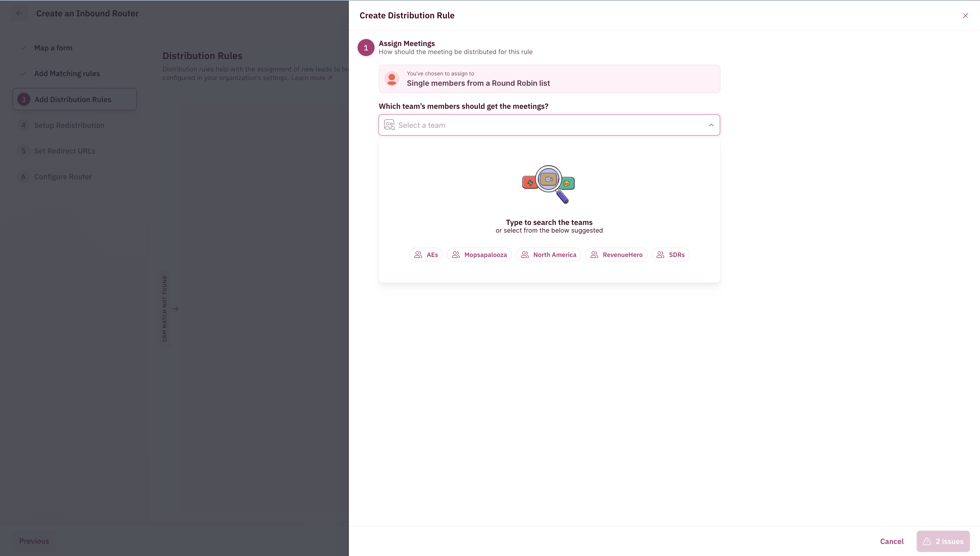980x556 pixels.
Task: Go to Add Matching rules step
Action: (67, 73)
